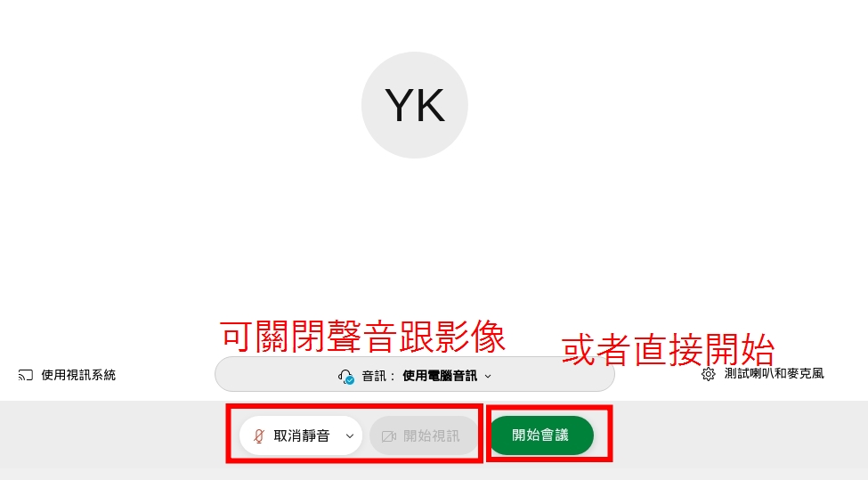Expand the chevron next to 取消靜音

(349, 435)
